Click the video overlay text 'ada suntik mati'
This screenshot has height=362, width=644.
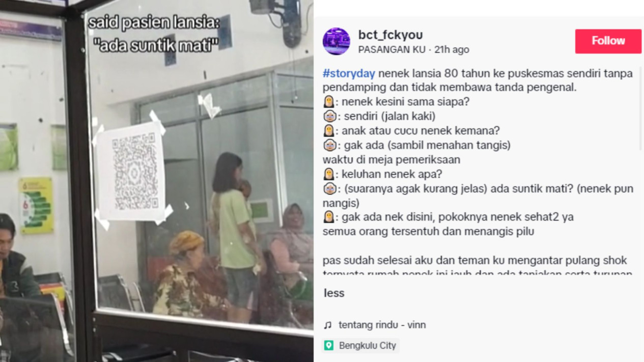coord(156,45)
